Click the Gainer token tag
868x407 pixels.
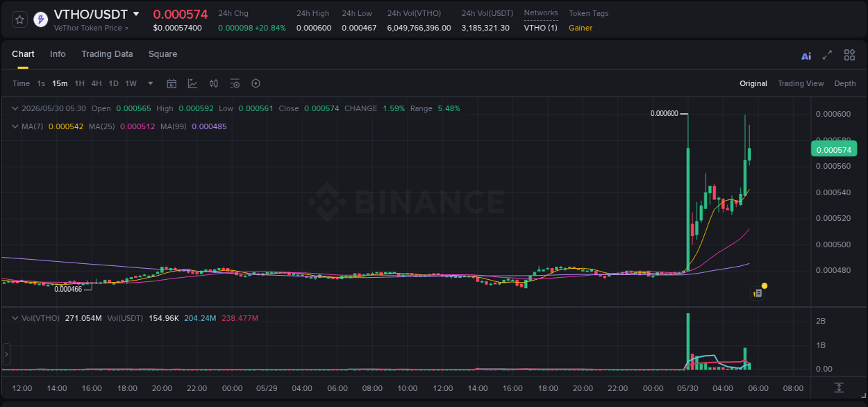581,28
